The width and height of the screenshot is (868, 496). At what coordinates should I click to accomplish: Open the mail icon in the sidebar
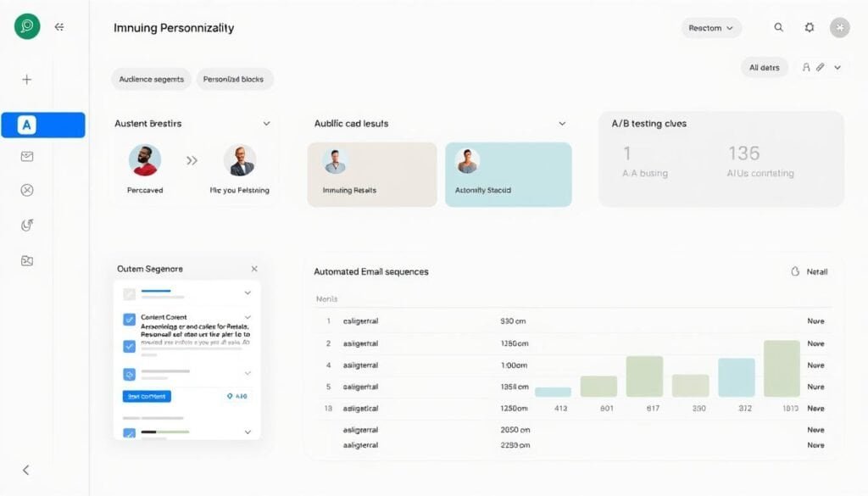pos(26,156)
